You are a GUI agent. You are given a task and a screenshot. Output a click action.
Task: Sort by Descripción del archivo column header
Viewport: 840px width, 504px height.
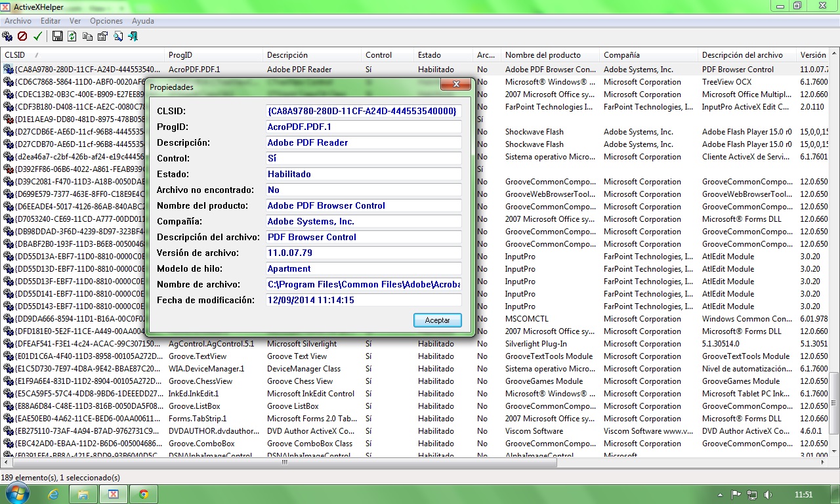coord(747,55)
